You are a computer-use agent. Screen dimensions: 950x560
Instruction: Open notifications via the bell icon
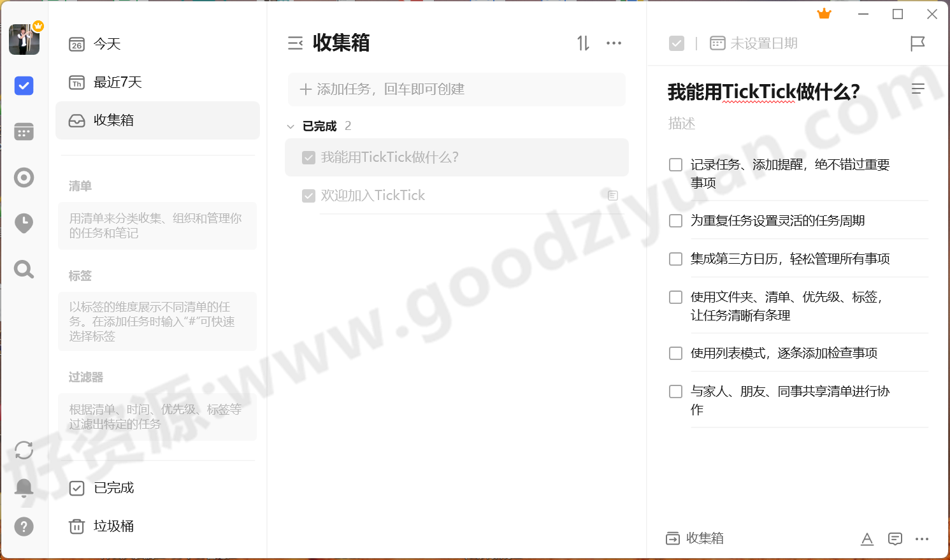click(x=24, y=487)
